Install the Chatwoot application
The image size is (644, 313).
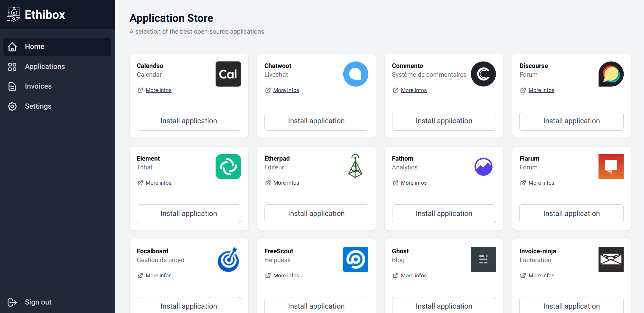[x=316, y=121]
